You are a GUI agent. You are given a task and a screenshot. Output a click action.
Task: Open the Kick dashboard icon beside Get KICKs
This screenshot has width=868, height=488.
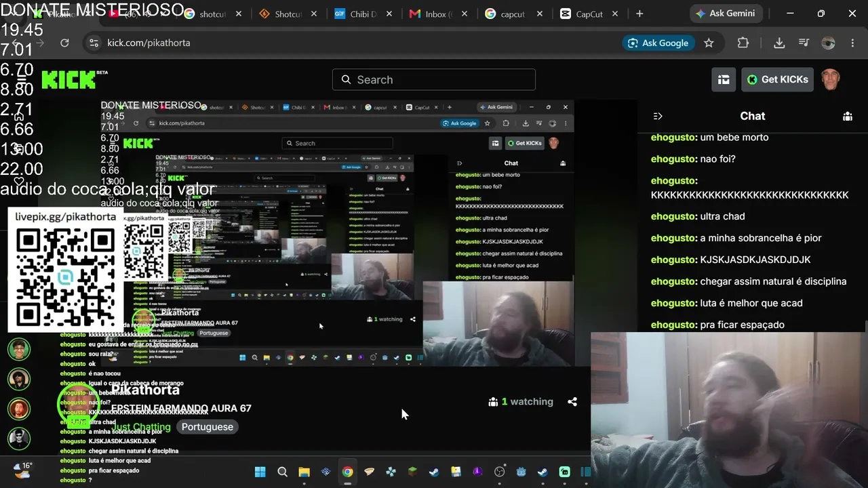(724, 79)
